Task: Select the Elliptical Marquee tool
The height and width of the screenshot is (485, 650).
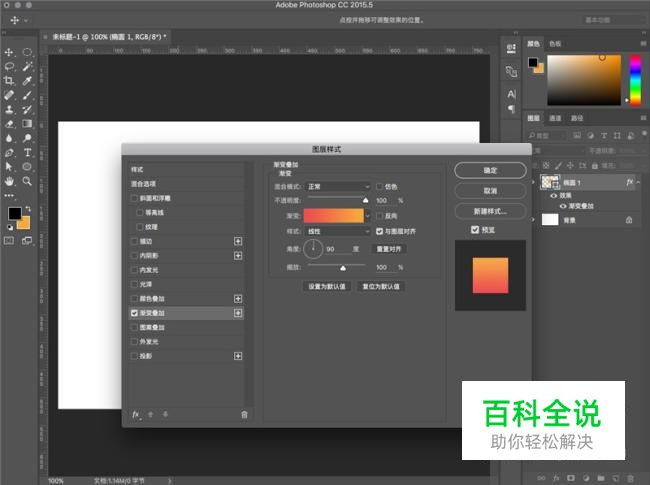Action: (27, 52)
